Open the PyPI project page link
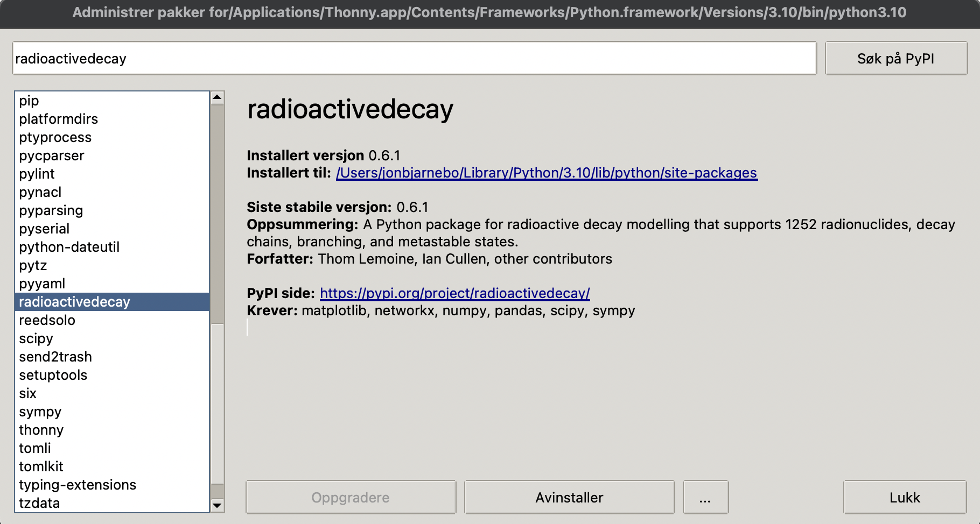980x524 pixels. pos(454,293)
